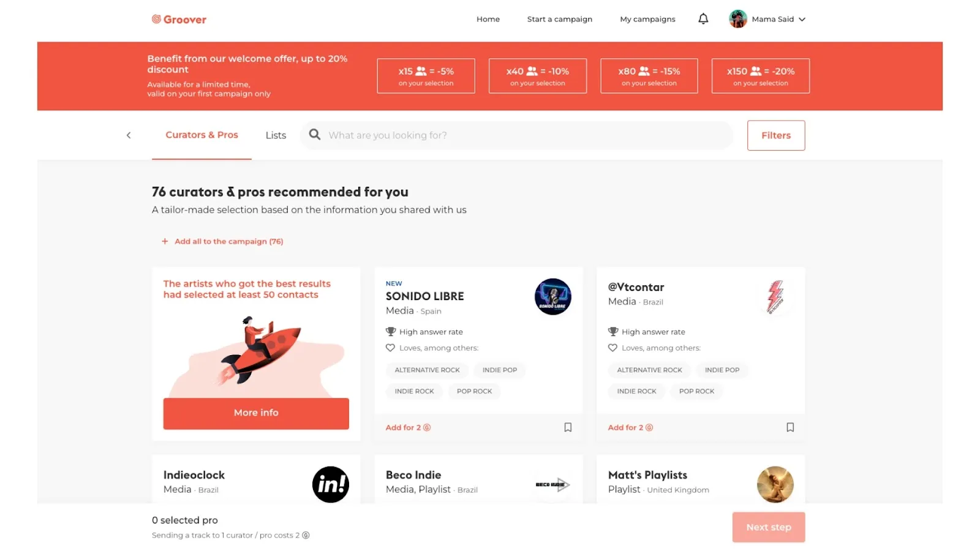Click the search magnifier icon
Screen dimensions: 980x551
point(315,135)
